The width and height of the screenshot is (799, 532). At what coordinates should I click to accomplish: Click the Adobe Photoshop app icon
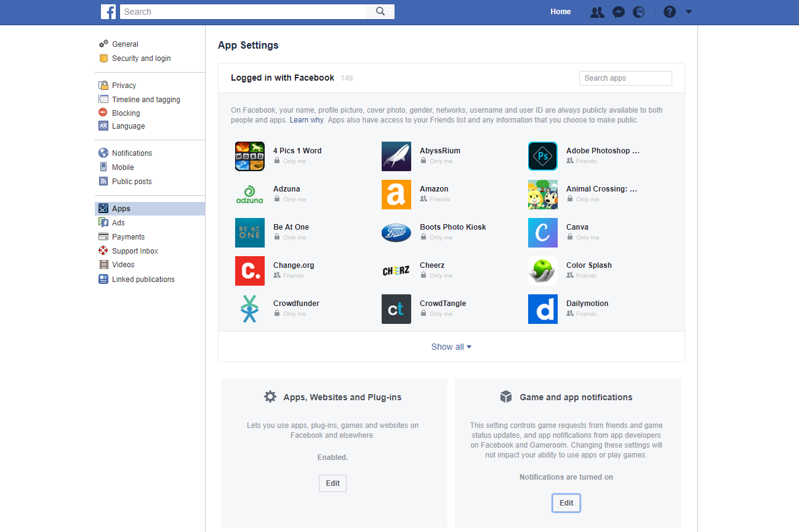[543, 156]
